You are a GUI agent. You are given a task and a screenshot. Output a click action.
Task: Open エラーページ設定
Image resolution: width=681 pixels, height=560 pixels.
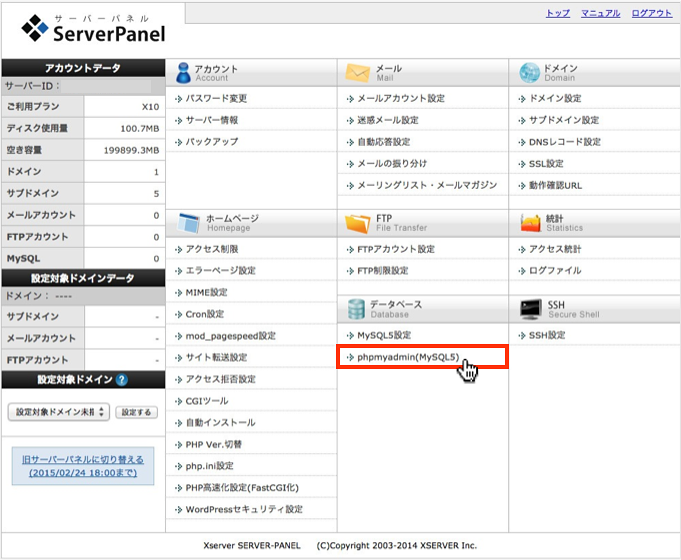221,271
